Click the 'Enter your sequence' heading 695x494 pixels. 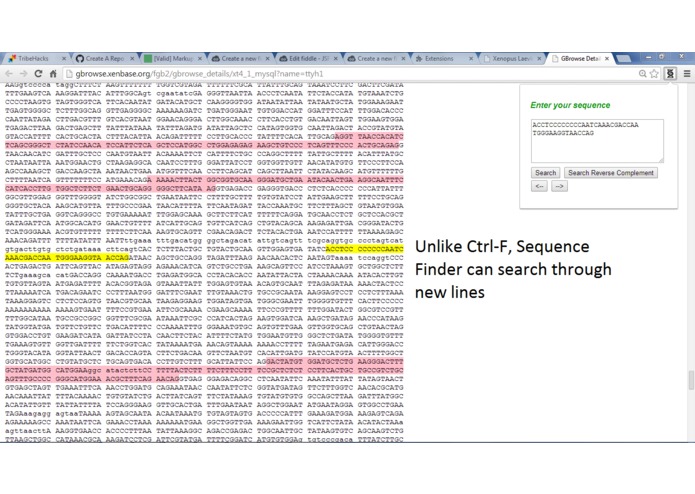(570, 105)
